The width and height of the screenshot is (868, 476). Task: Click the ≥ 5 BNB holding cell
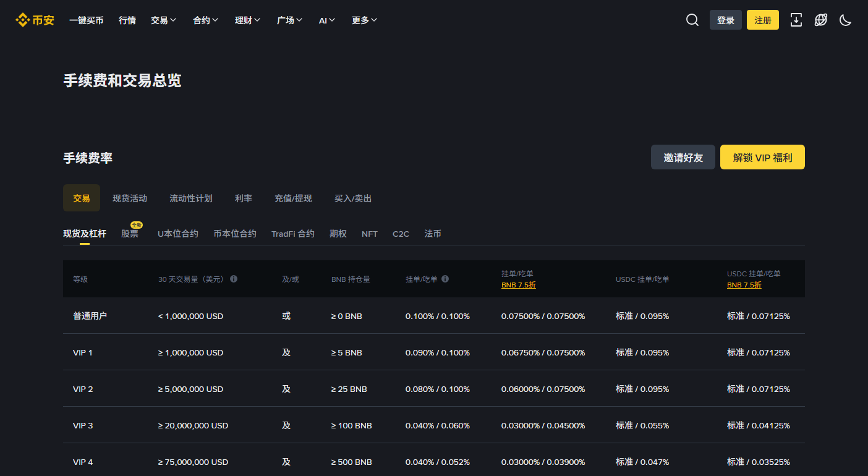pos(347,352)
